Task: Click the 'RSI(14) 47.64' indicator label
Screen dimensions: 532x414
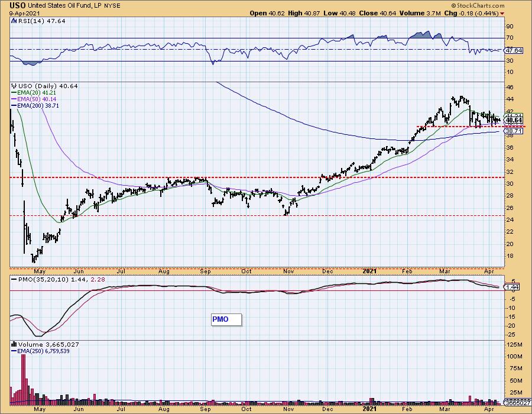Action: point(42,21)
